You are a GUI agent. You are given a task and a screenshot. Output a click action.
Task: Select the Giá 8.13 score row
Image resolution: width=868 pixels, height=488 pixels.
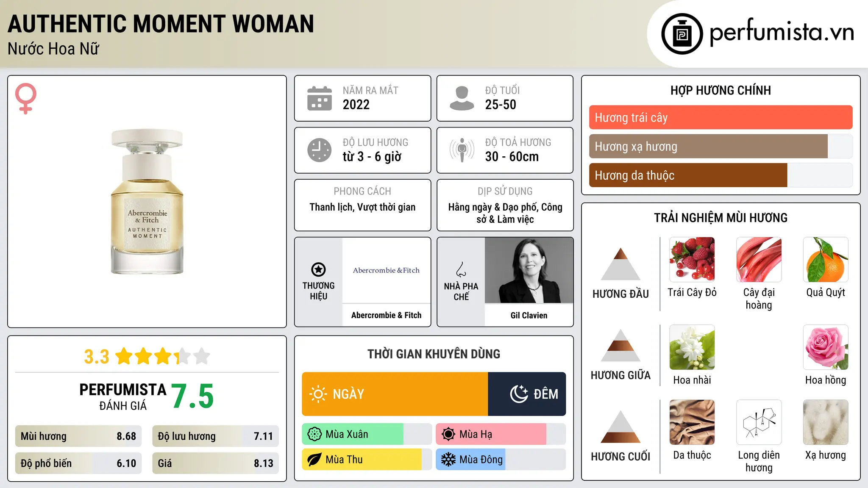coord(215,463)
